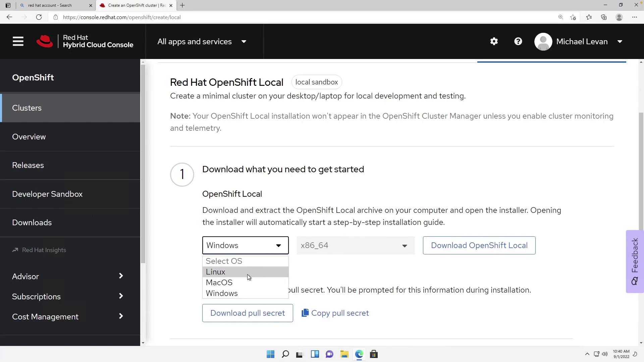This screenshot has width=644, height=362.
Task: Open the hamburger navigation menu
Action: [x=18, y=42]
